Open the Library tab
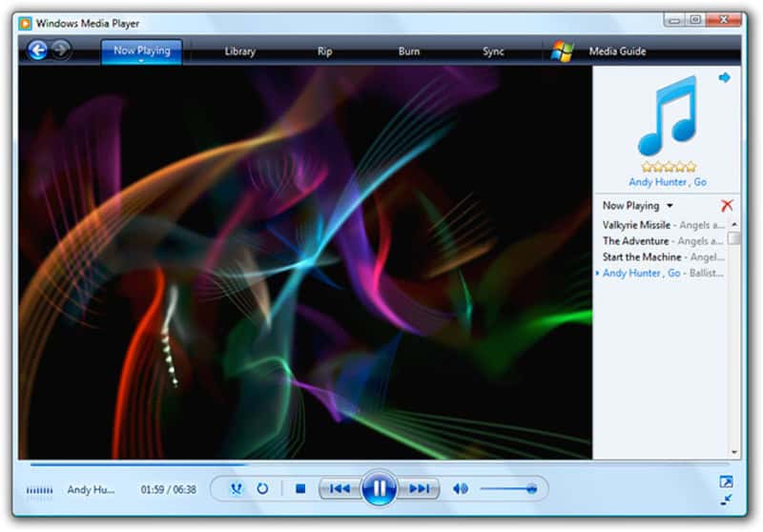Screen dimensions: 763x532 (x=240, y=51)
